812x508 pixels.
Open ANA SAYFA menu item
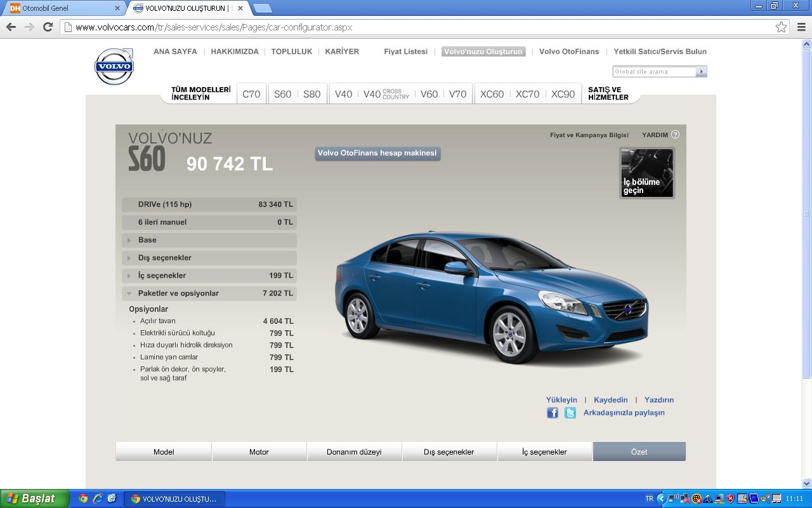point(175,51)
